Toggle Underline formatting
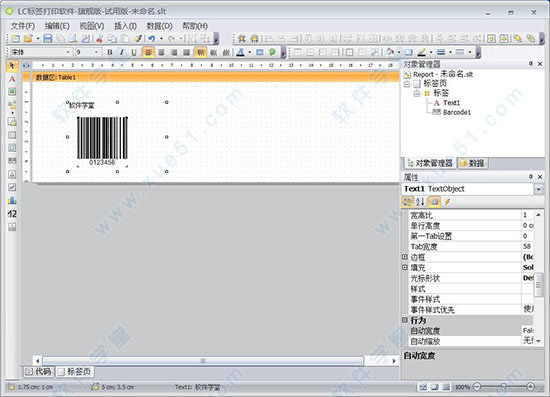Screen dimensions: 550x397 (134, 52)
